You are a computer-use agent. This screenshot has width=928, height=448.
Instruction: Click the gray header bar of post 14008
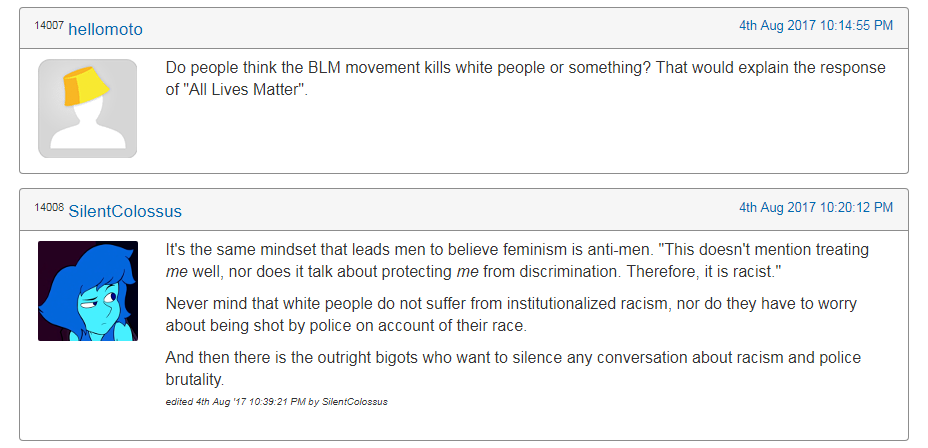coord(464,210)
